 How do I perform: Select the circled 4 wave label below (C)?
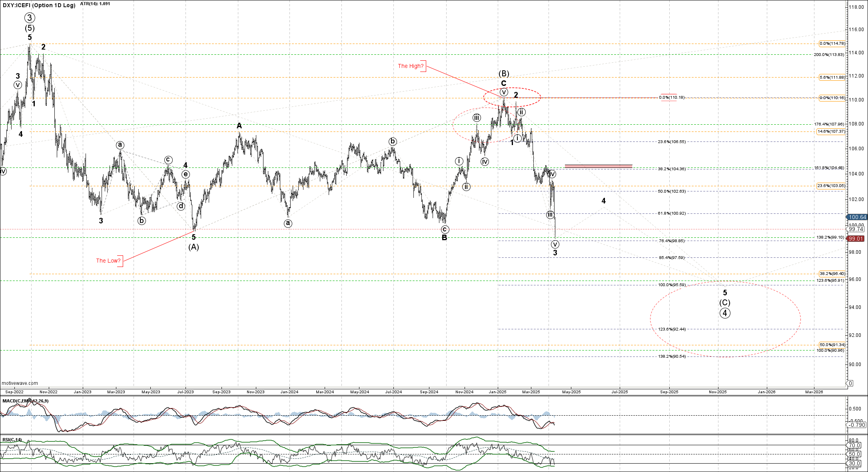(725, 313)
